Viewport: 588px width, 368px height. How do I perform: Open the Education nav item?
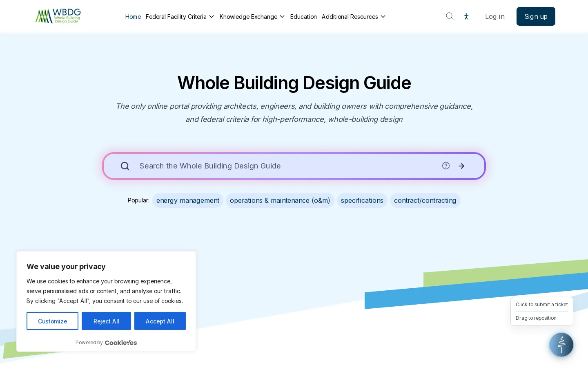click(303, 17)
